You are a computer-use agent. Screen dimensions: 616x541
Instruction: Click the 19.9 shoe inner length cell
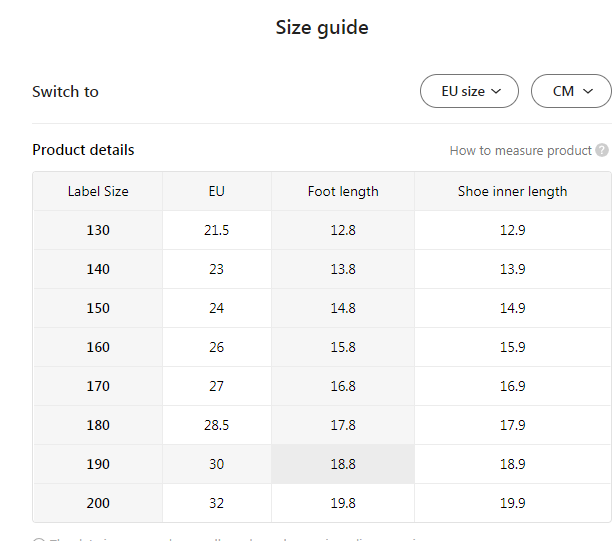click(x=512, y=503)
